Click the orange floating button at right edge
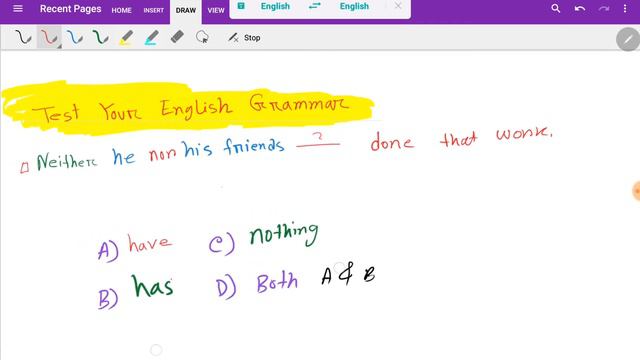The width and height of the screenshot is (640, 360). pos(636,191)
